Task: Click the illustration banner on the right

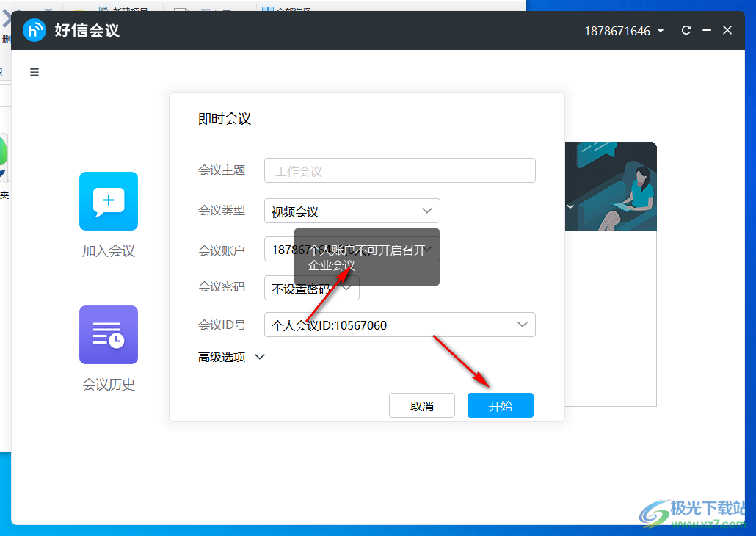Action: click(611, 186)
